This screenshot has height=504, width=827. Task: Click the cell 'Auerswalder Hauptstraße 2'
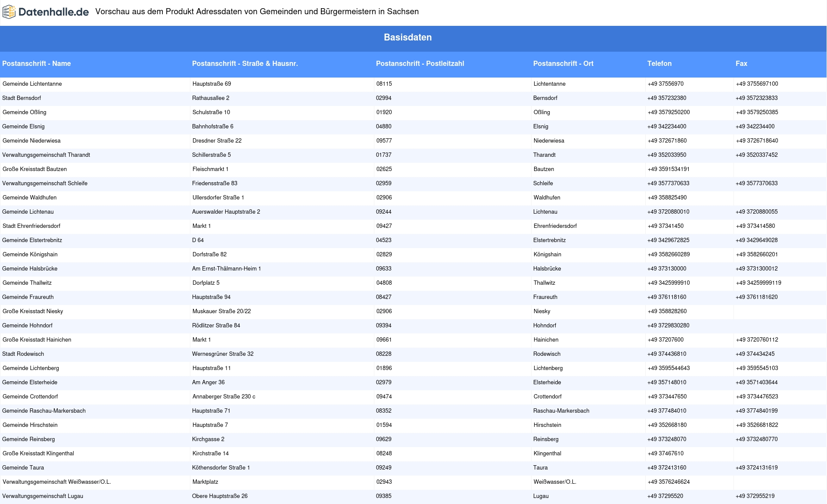pos(226,212)
